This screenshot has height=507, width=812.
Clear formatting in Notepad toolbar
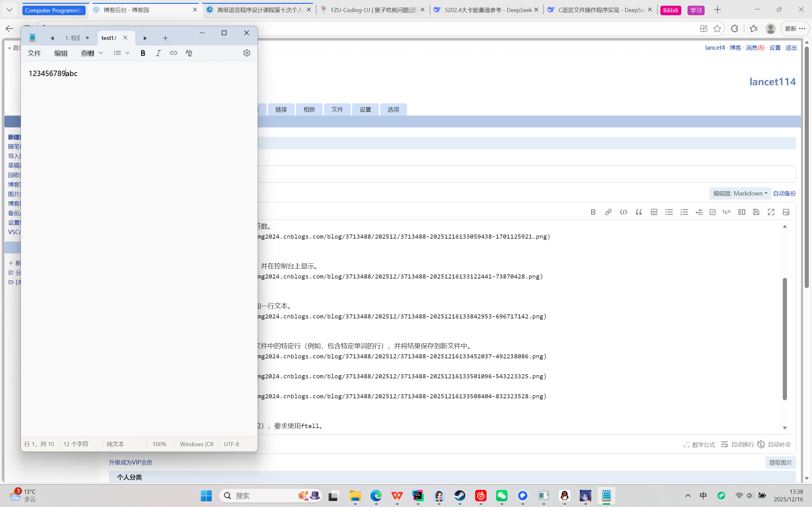tap(189, 53)
